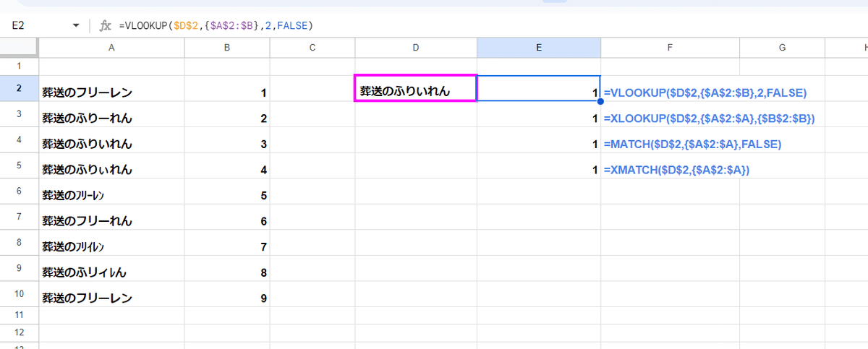Click cell D2 '葬送のふりいれん'
The image size is (868, 349).
coord(416,88)
